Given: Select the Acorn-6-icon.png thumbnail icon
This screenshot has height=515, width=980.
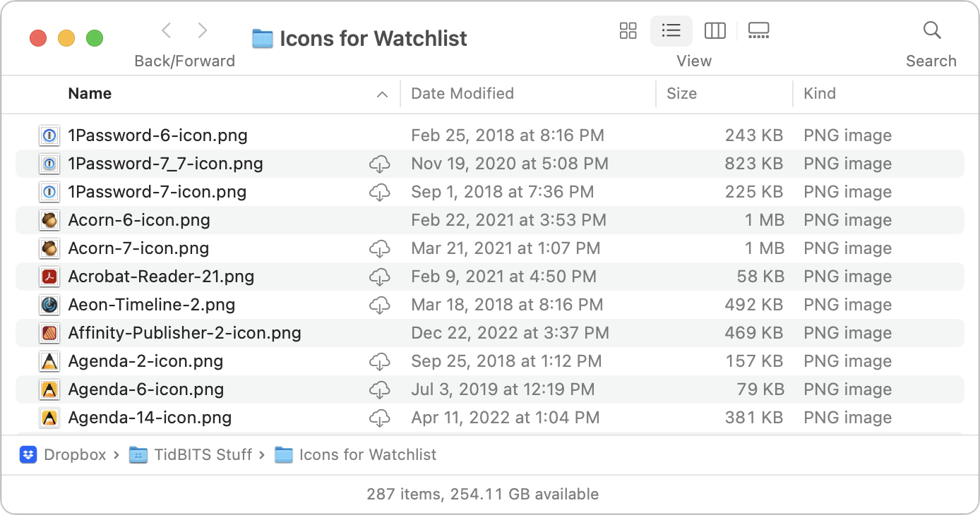Looking at the screenshot, I should (49, 220).
